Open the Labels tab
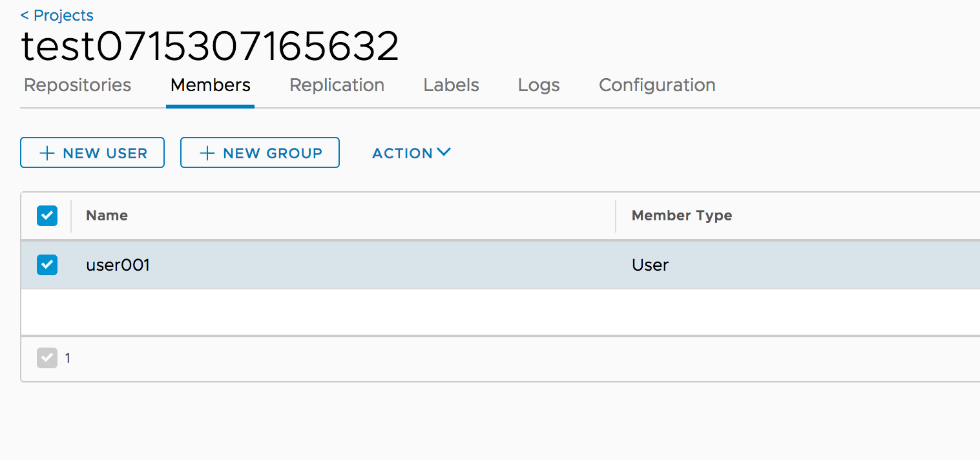 coord(451,85)
